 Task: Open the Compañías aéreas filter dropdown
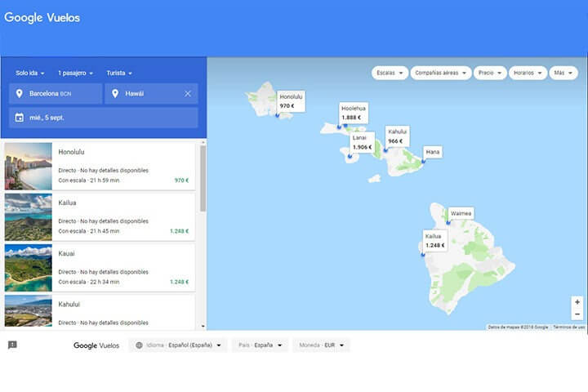441,73
